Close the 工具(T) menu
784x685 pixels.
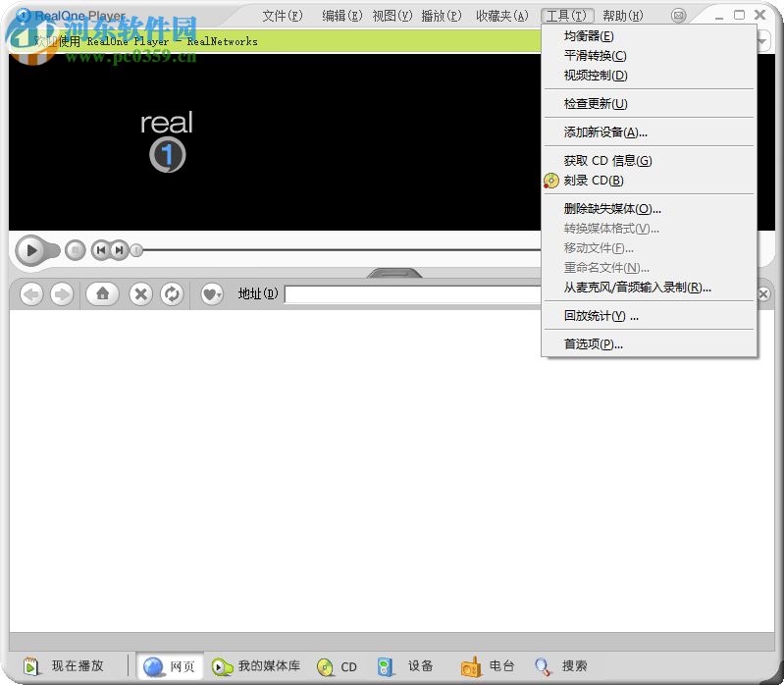point(567,16)
